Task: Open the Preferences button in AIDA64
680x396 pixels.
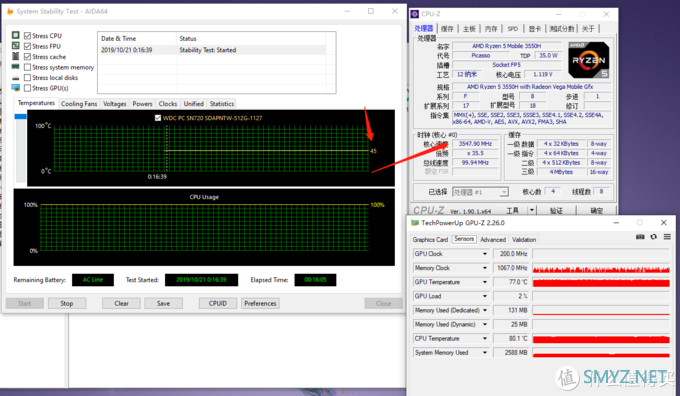Action: point(260,303)
